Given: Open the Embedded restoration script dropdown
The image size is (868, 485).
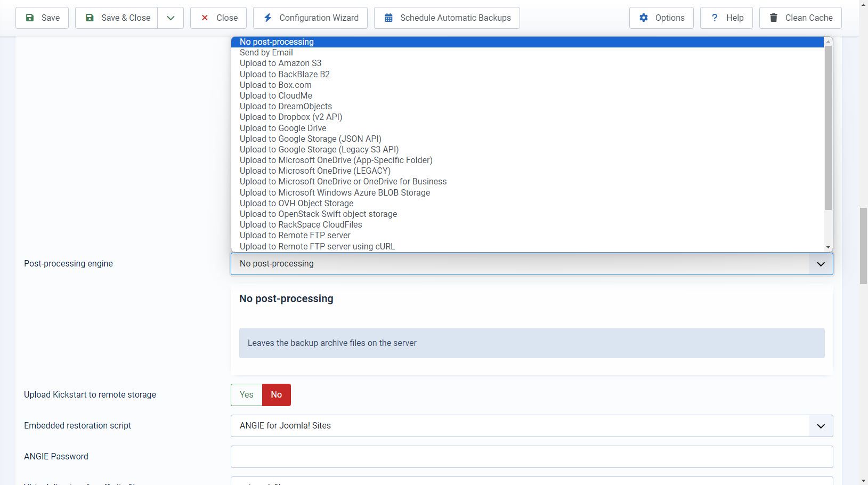Looking at the screenshot, I should tap(821, 426).
